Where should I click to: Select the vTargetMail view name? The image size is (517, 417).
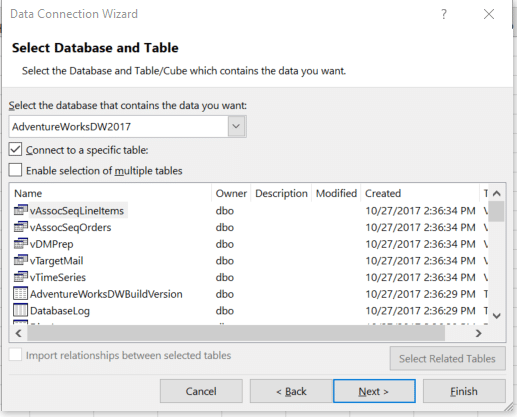click(57, 260)
